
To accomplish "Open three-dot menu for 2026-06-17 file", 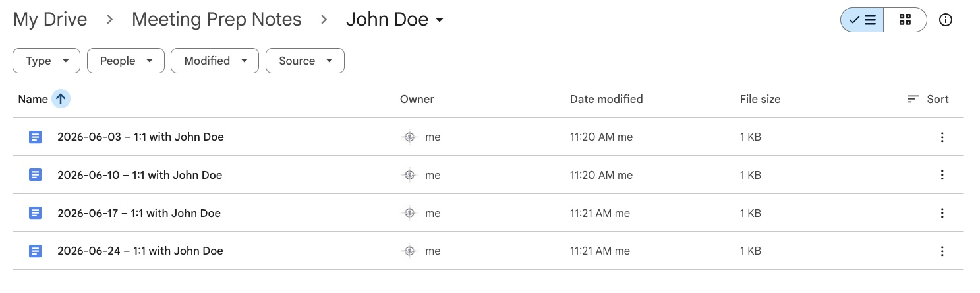I will 942,213.
